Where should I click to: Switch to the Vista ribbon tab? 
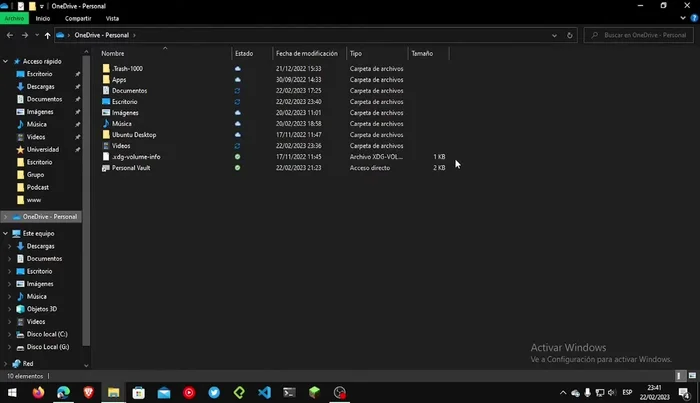coord(112,18)
